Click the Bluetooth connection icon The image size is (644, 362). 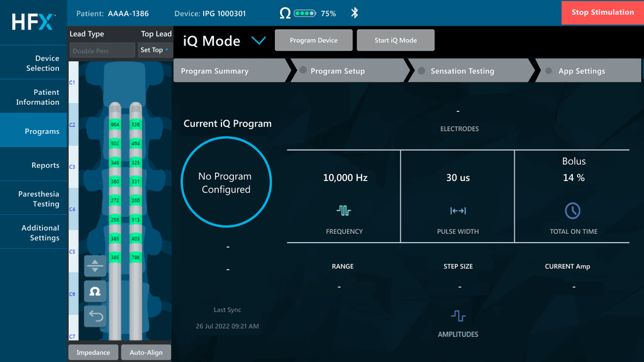coord(355,13)
